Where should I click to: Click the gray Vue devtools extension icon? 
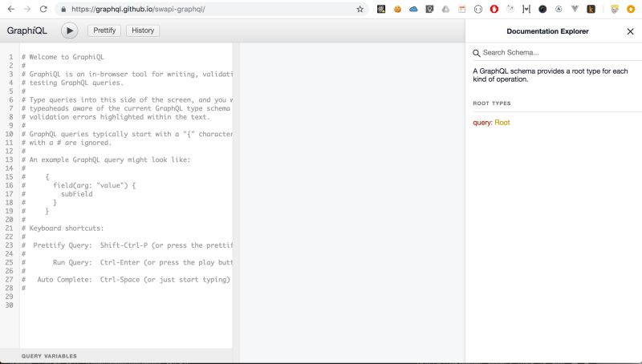coord(575,9)
